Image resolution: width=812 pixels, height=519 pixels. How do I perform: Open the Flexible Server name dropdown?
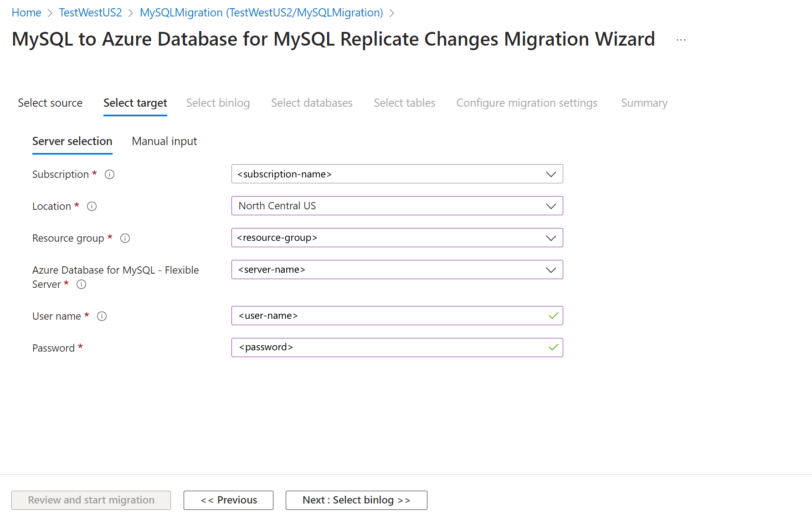pos(397,270)
